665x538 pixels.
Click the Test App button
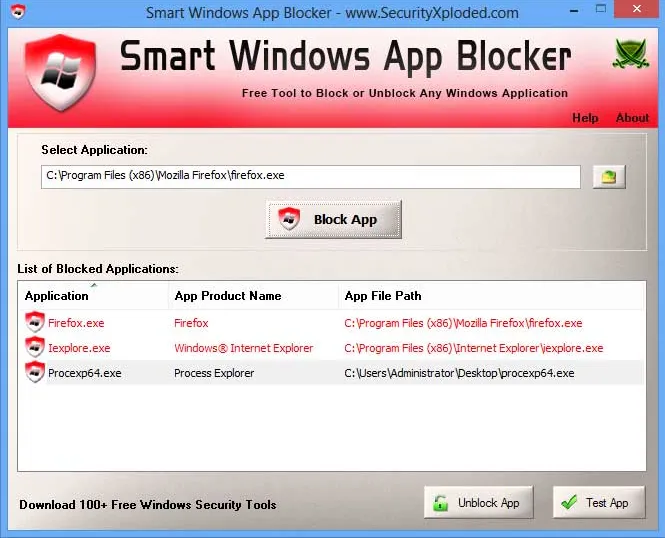pos(599,502)
